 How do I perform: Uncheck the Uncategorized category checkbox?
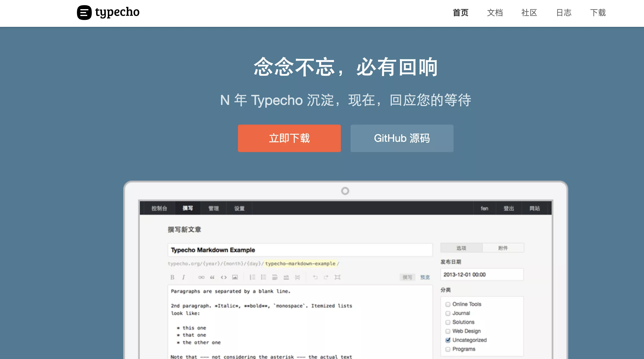pos(448,340)
